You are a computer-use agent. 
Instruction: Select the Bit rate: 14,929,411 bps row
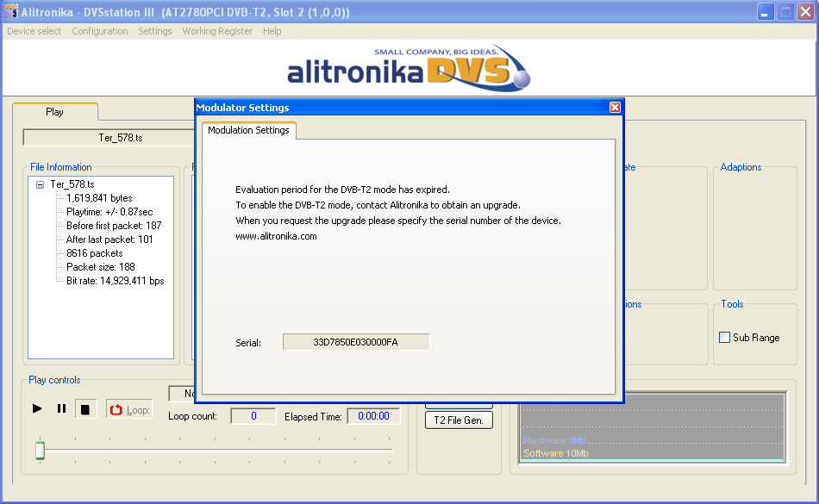pyautogui.click(x=116, y=281)
